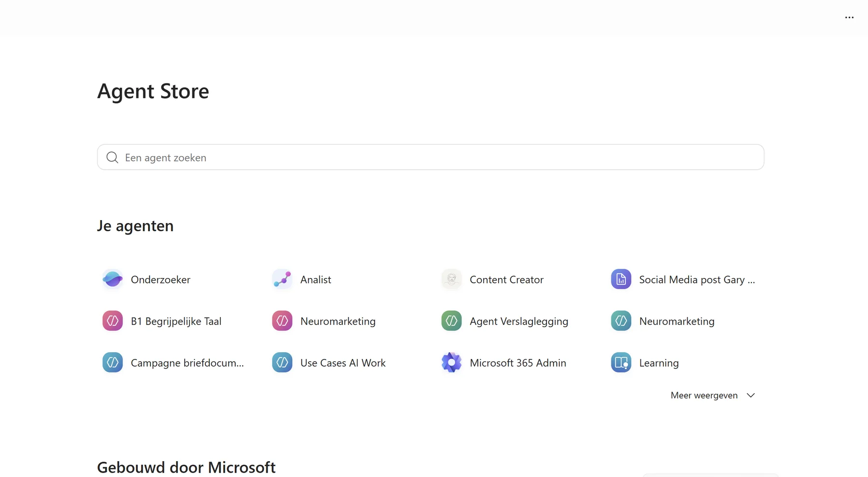Click the Meer weergeven label
Screen dimensions: 868x477
tap(704, 395)
